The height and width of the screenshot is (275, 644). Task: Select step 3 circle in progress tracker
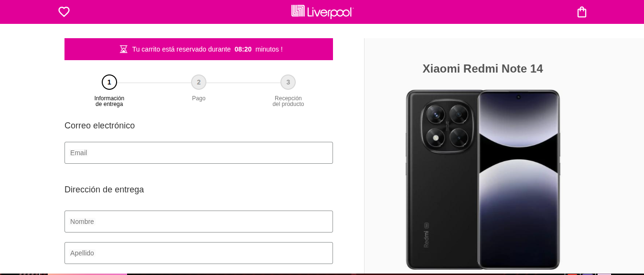point(288,82)
